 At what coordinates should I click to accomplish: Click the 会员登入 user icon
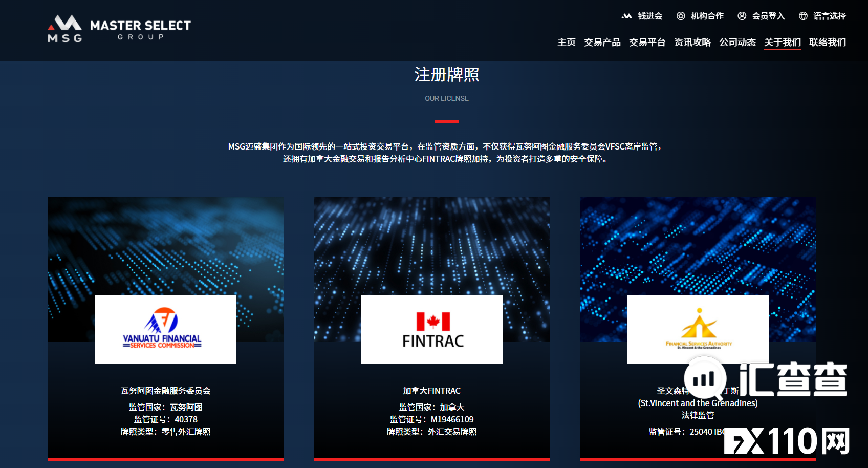tap(742, 16)
